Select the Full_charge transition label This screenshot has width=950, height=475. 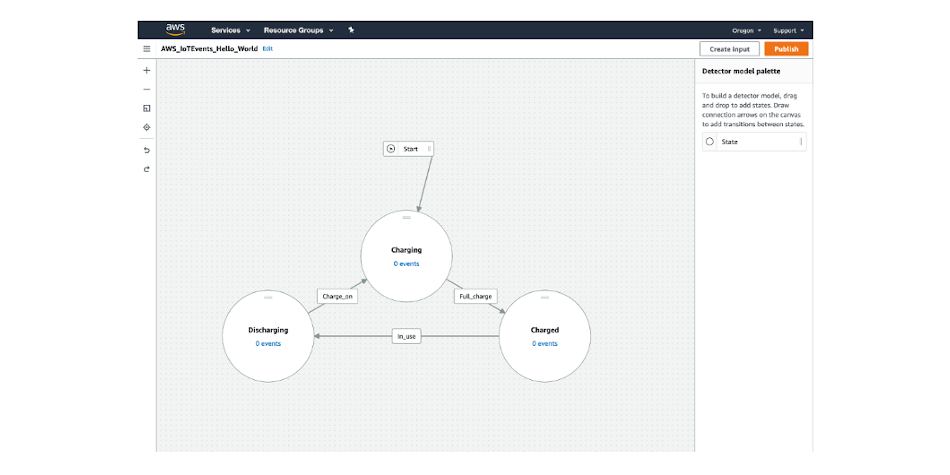[x=476, y=296]
